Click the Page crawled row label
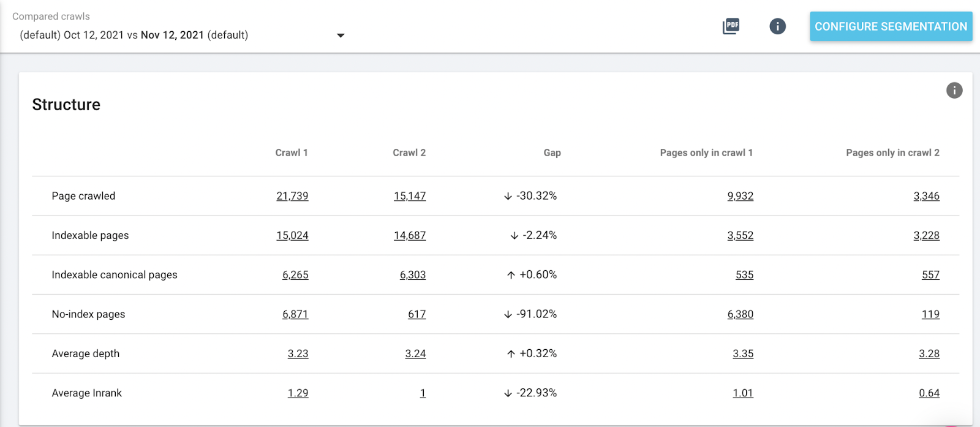Image resolution: width=980 pixels, height=427 pixels. tap(83, 196)
